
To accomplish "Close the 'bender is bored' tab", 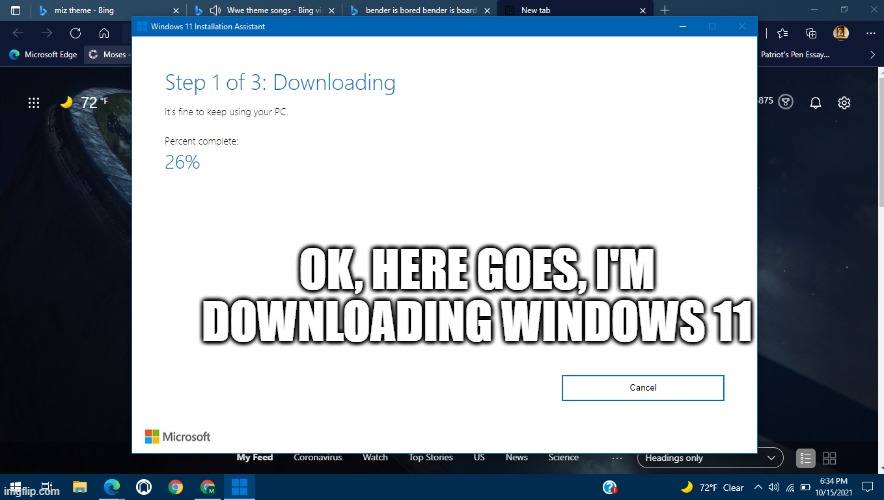I will [487, 11].
